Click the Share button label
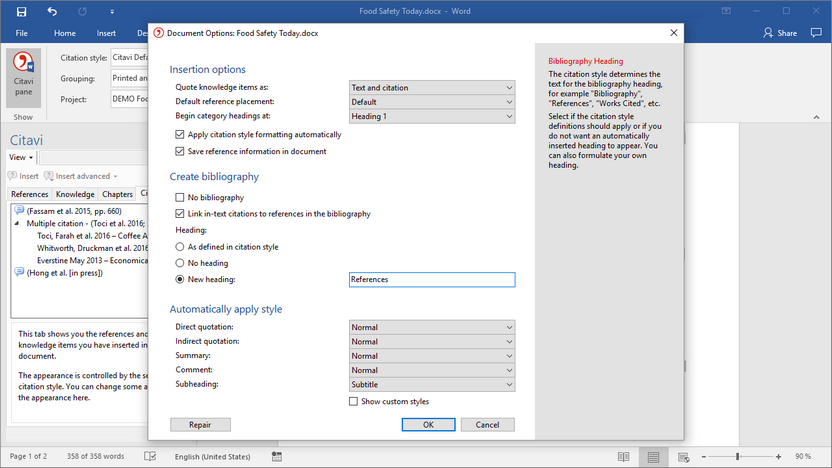This screenshot has width=832, height=468. tap(787, 33)
